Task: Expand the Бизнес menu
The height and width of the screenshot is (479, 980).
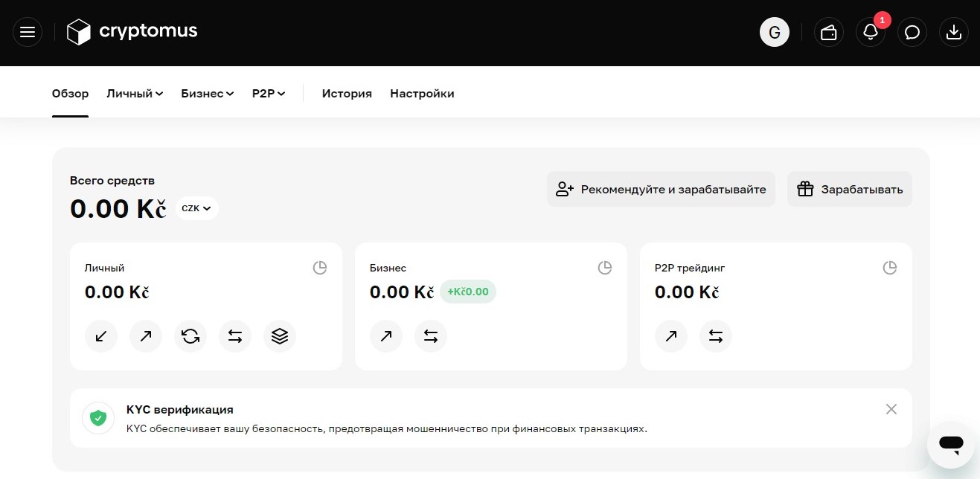Action: tap(208, 94)
